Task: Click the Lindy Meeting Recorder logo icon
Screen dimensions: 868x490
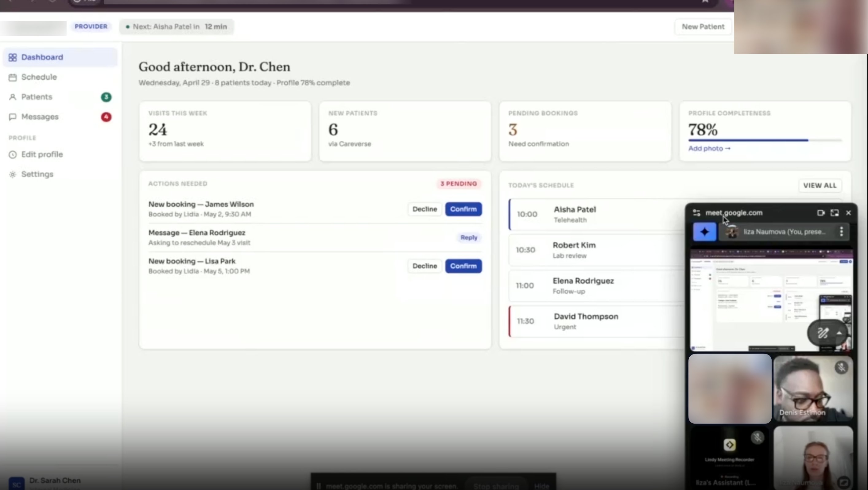Action: pyautogui.click(x=730, y=445)
